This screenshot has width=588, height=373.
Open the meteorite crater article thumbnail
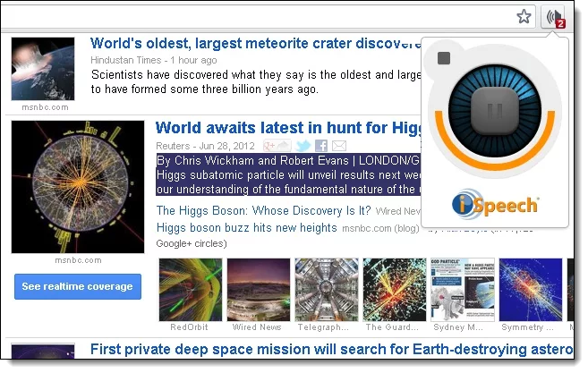click(43, 69)
